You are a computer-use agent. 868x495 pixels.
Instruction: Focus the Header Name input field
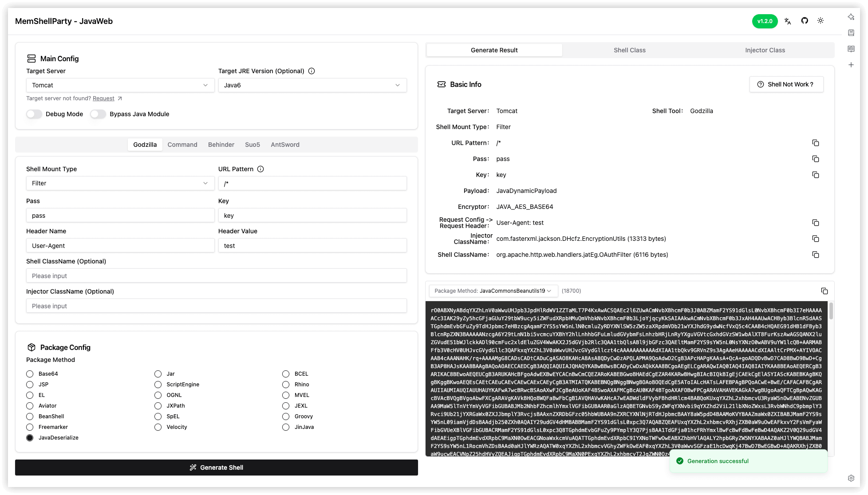[x=120, y=245]
